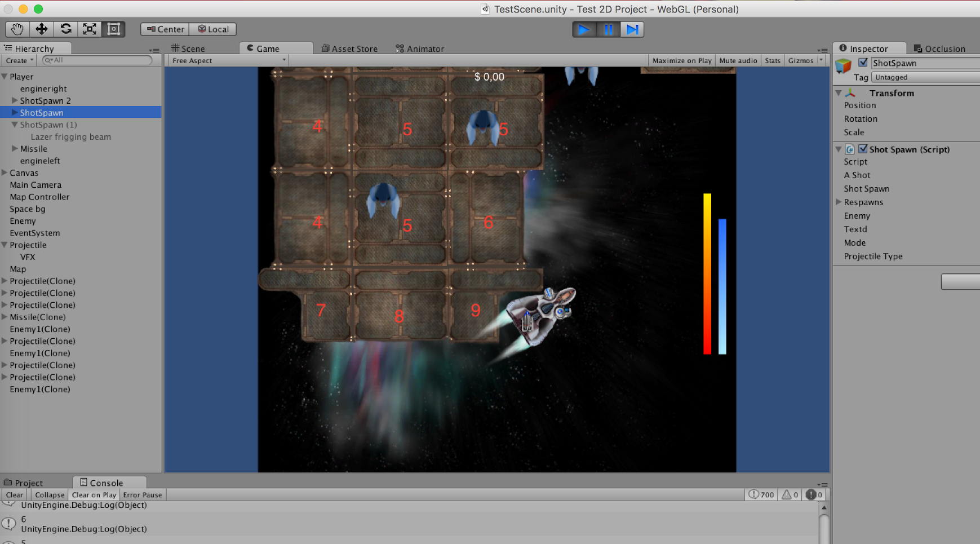Open the Animator tab
The image size is (980, 544).
pyautogui.click(x=420, y=49)
